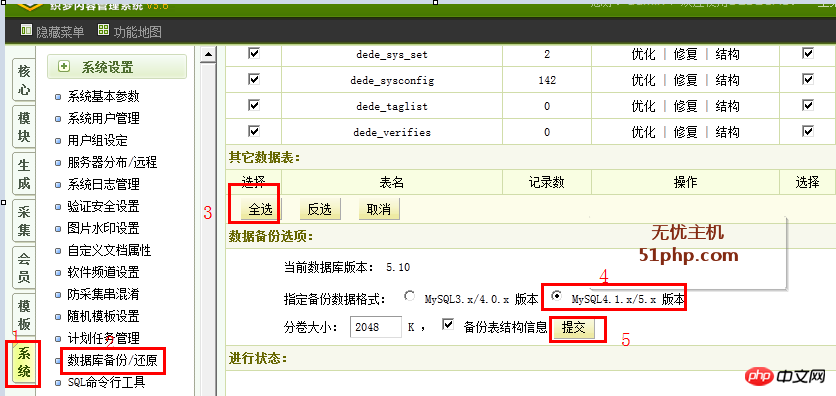The width and height of the screenshot is (836, 396).
Task: Click the scrollbar up arrow
Action: click(x=208, y=54)
